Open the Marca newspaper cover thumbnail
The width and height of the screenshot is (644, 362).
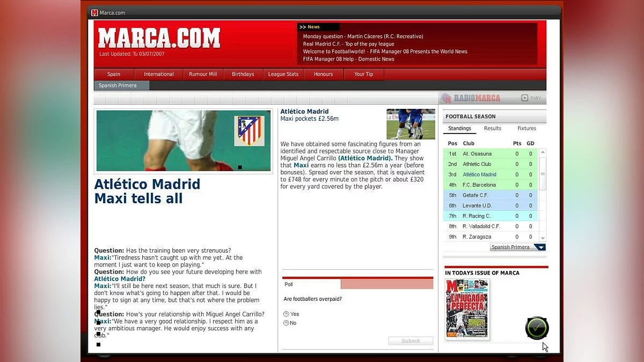(x=467, y=309)
